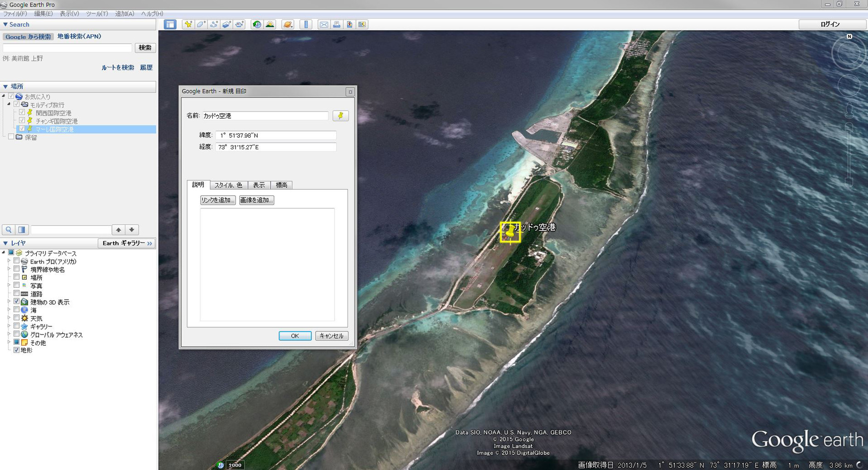Click キャンセル in placemark dialog

pos(332,336)
